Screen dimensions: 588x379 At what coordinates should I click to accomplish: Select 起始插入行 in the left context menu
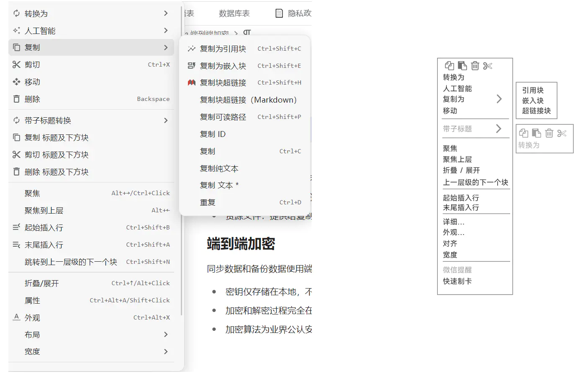tap(44, 227)
